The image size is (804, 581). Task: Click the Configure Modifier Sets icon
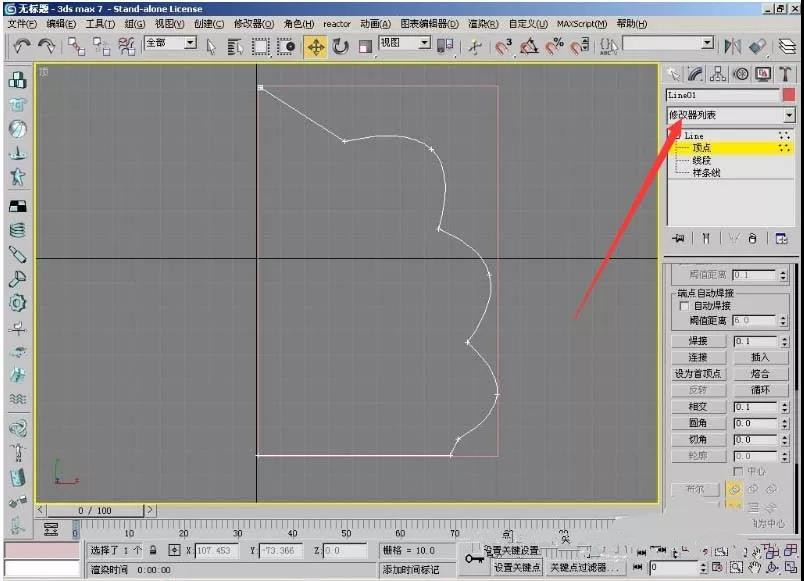[x=781, y=238]
